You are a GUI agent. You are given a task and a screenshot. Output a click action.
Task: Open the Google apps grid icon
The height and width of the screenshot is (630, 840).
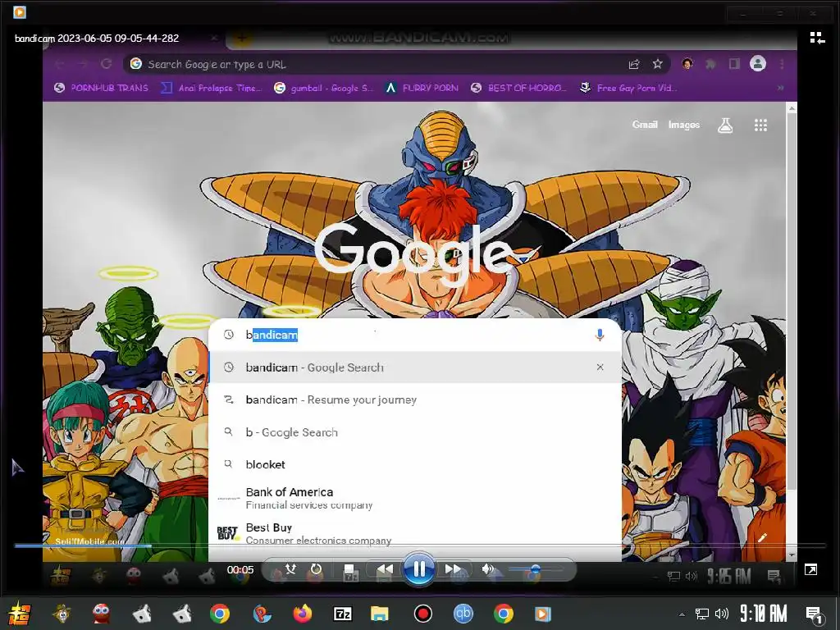click(760, 126)
